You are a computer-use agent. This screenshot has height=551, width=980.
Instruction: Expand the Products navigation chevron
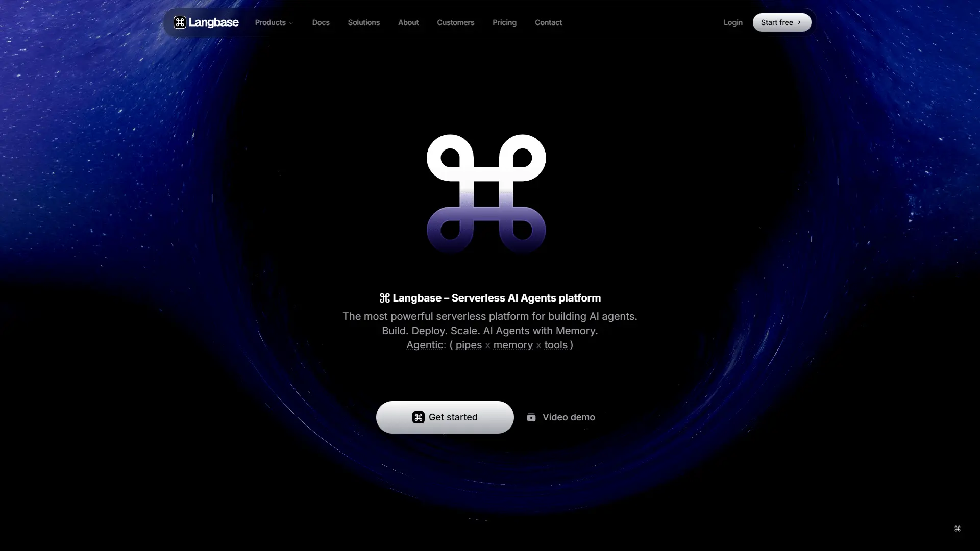click(x=290, y=23)
